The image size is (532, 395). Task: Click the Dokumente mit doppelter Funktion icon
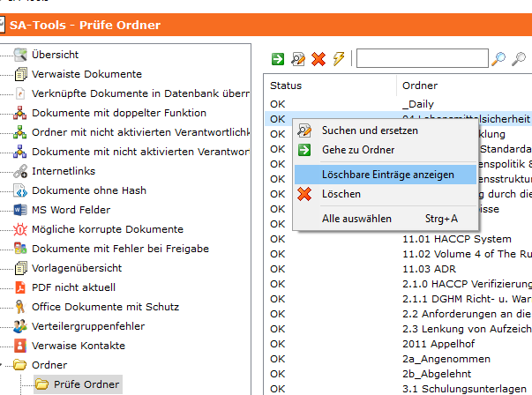[20, 113]
